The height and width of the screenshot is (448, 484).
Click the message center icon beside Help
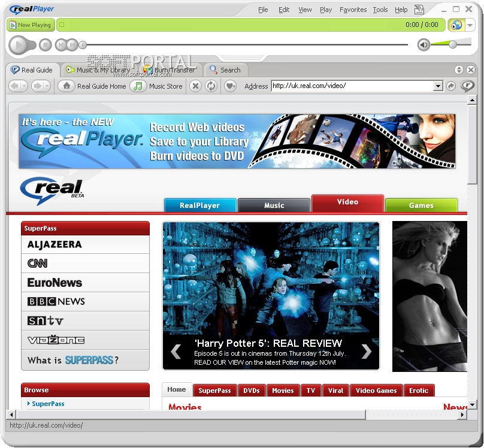coord(419,10)
